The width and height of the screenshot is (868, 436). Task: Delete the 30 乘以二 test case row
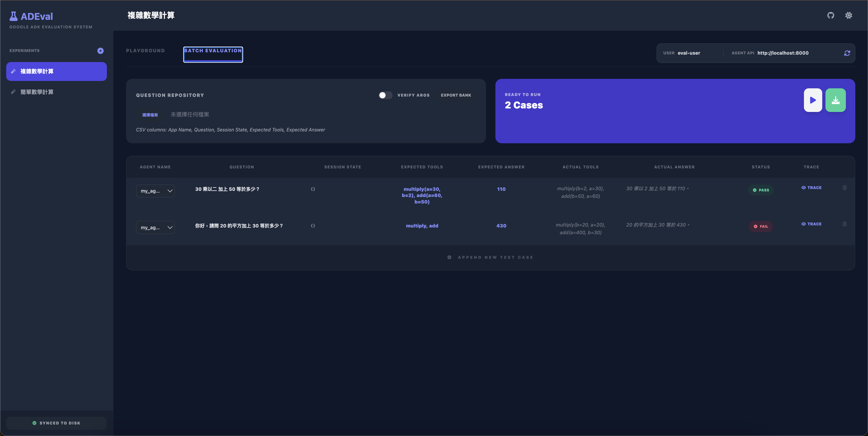click(x=844, y=188)
